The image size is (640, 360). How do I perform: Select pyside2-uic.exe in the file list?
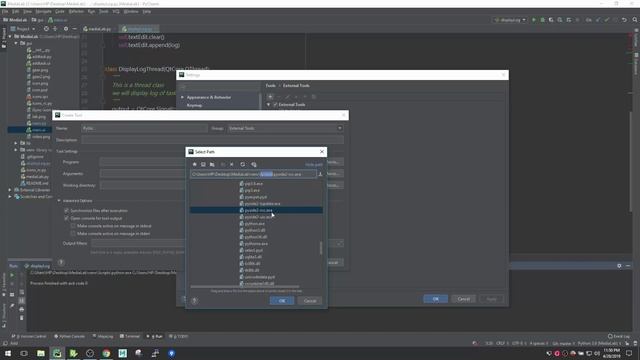tap(258, 217)
